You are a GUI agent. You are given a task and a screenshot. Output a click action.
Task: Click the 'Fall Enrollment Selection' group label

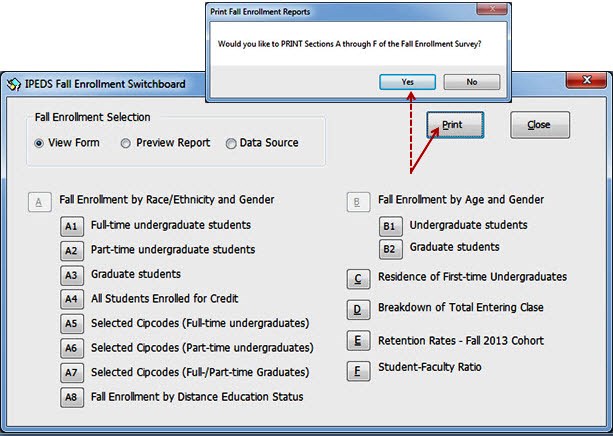(93, 117)
